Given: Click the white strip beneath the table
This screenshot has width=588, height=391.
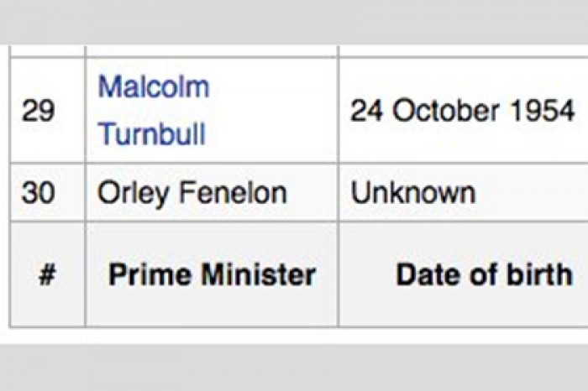Looking at the screenshot, I should pyautogui.click(x=294, y=336).
